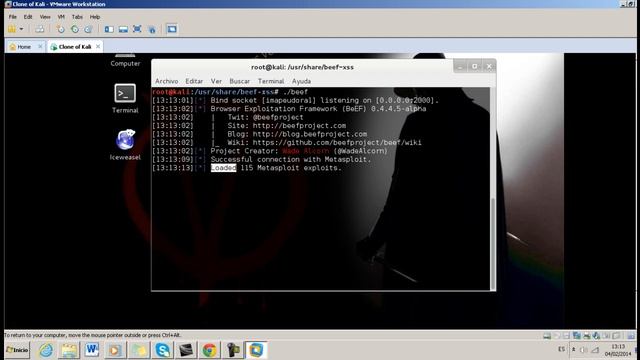This screenshot has width=640, height=360.
Task: Click the yellow suspend/power toolbar icon
Action: 12,29
